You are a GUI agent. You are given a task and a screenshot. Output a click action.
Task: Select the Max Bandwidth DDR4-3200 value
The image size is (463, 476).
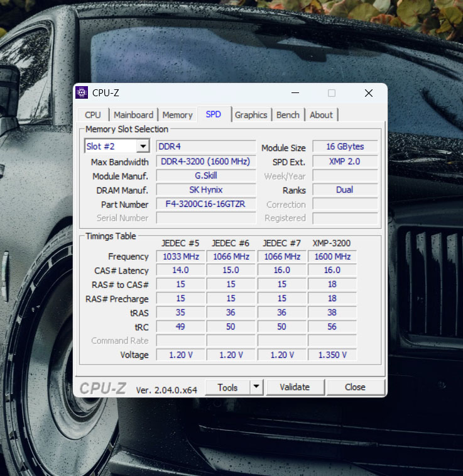(206, 162)
